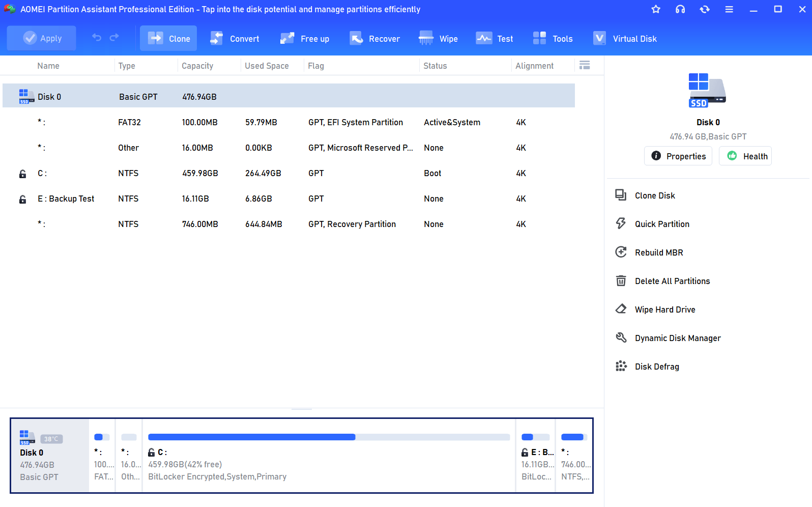
Task: Open Dynamic Disk Manager via its wrench icon
Action: pos(621,338)
